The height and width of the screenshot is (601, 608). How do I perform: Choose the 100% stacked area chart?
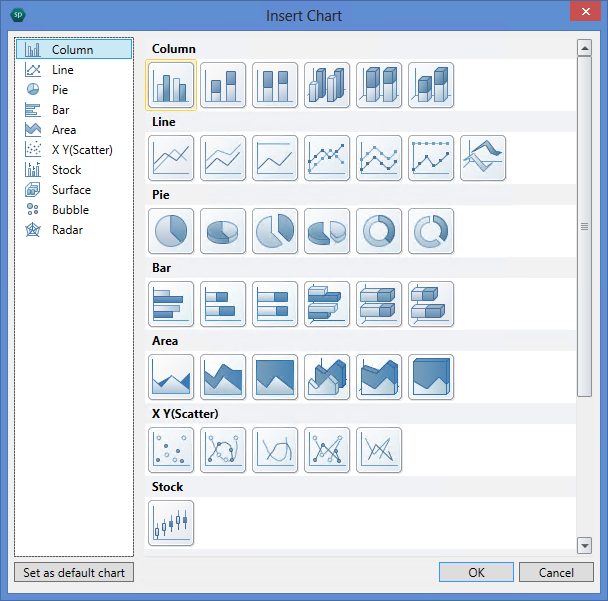click(275, 377)
